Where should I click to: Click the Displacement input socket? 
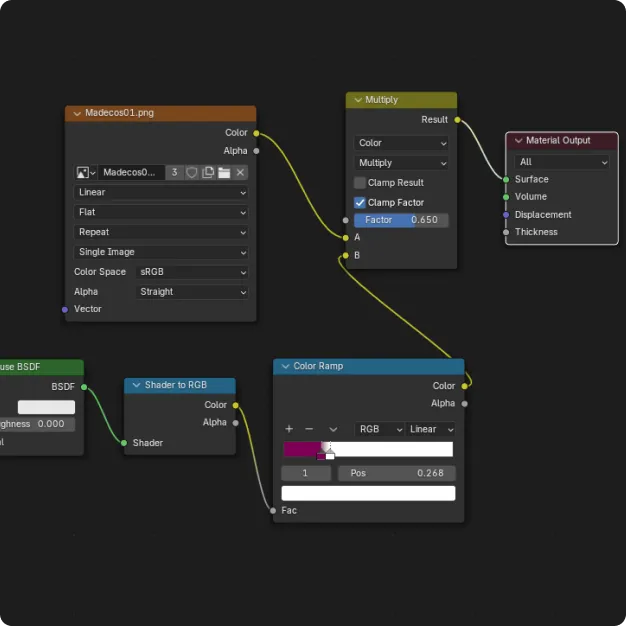(506, 215)
